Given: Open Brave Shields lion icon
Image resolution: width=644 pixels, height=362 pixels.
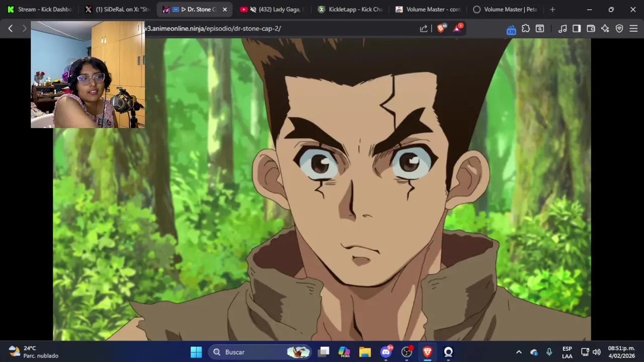Looking at the screenshot, I should [x=441, y=29].
